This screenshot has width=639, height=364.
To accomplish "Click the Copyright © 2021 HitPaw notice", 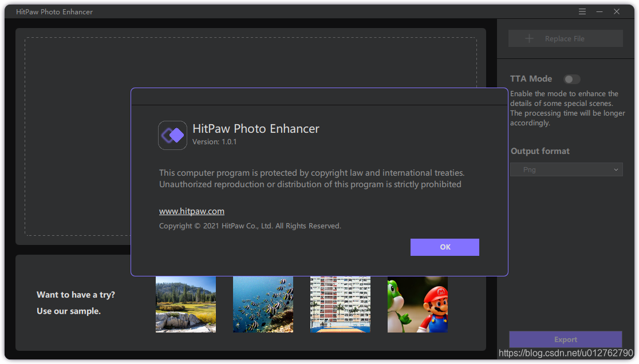I will [x=250, y=226].
